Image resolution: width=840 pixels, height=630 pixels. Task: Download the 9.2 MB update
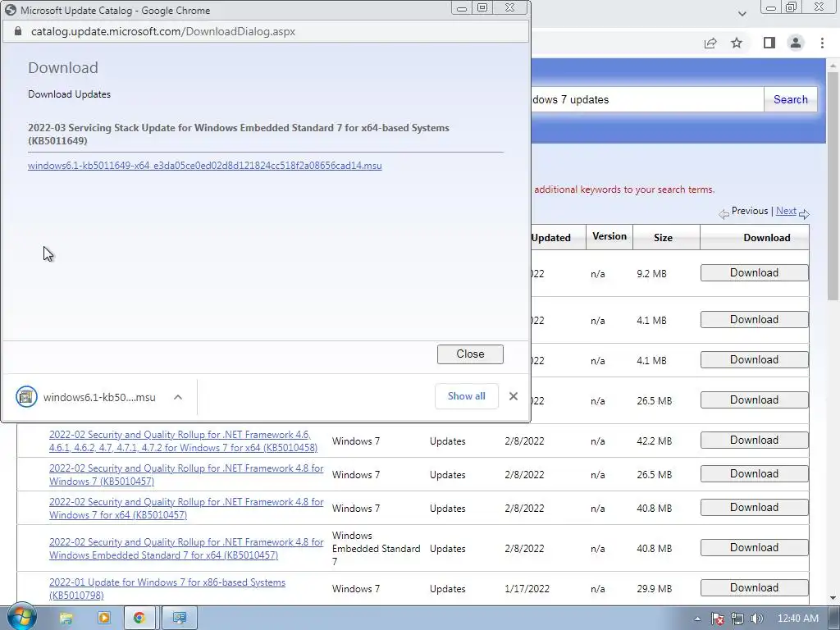point(755,272)
